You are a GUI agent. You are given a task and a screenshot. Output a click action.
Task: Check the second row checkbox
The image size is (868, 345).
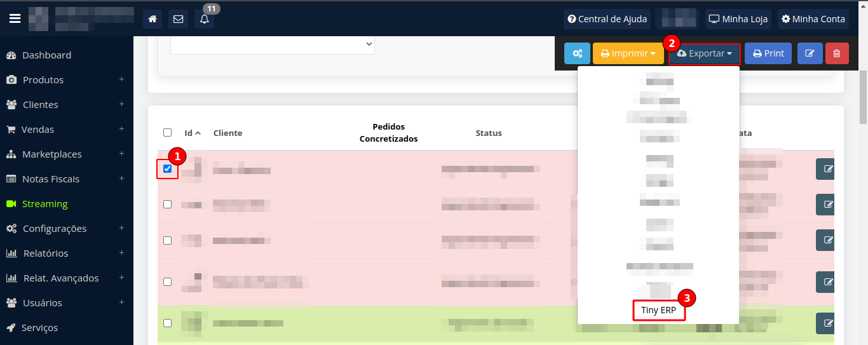[167, 205]
